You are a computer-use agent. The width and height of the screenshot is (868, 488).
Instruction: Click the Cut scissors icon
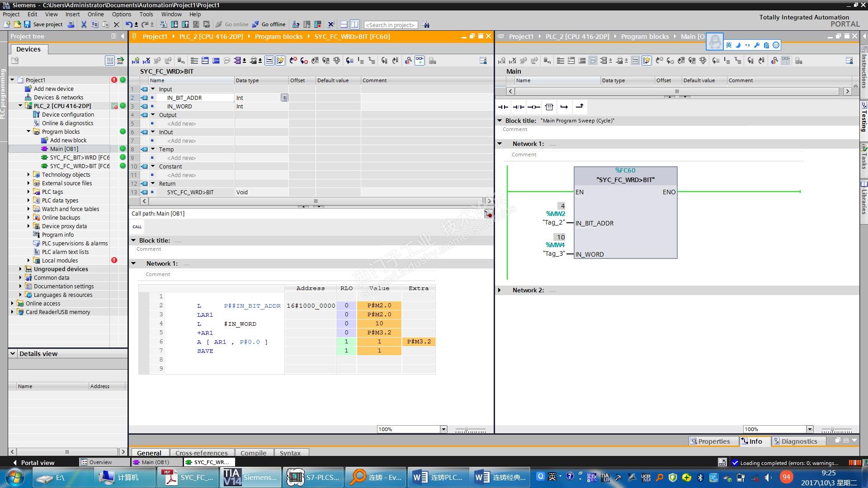[x=84, y=24]
